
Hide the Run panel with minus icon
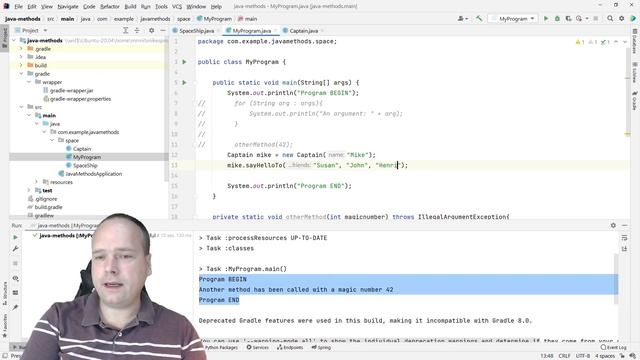pyautogui.click(x=625, y=225)
